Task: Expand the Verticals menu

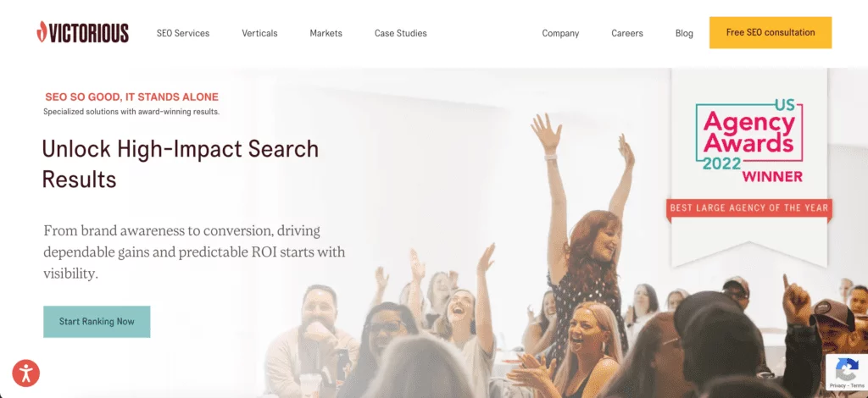Action: (x=259, y=33)
